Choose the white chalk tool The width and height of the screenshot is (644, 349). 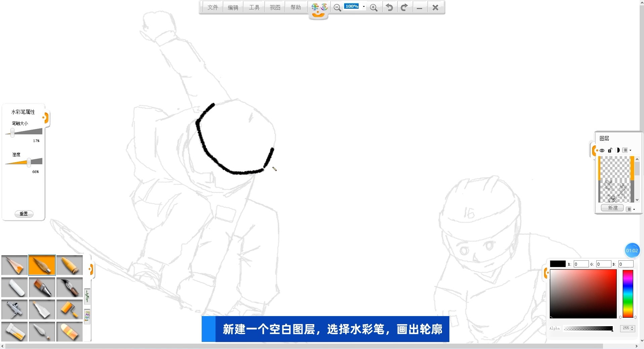click(14, 287)
